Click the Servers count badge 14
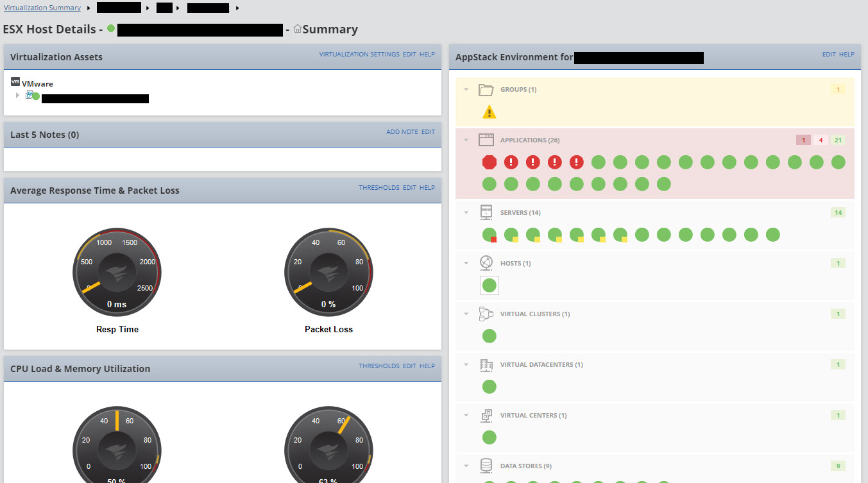 837,213
